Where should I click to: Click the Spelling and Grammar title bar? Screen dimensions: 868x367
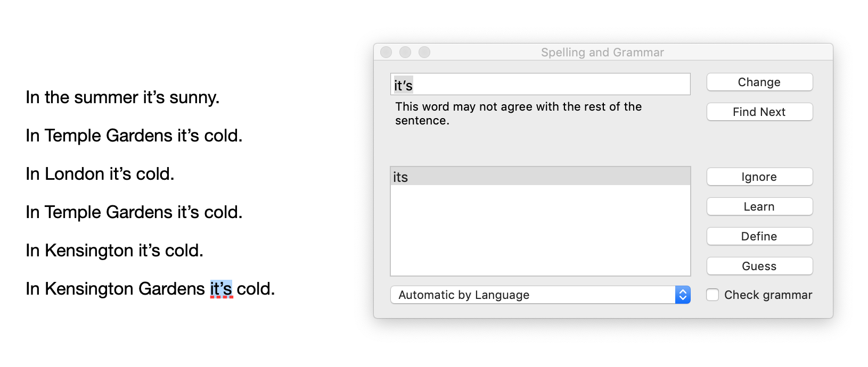pos(602,52)
